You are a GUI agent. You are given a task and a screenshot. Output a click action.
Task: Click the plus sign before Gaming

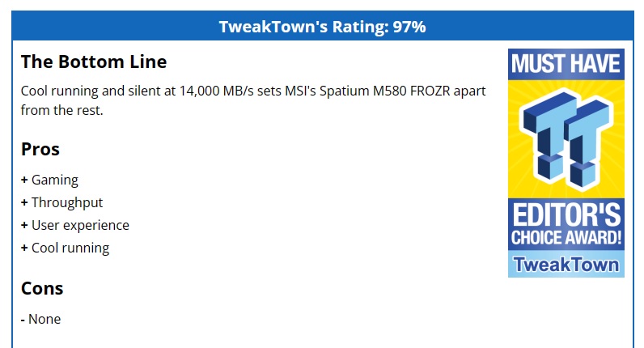click(24, 180)
